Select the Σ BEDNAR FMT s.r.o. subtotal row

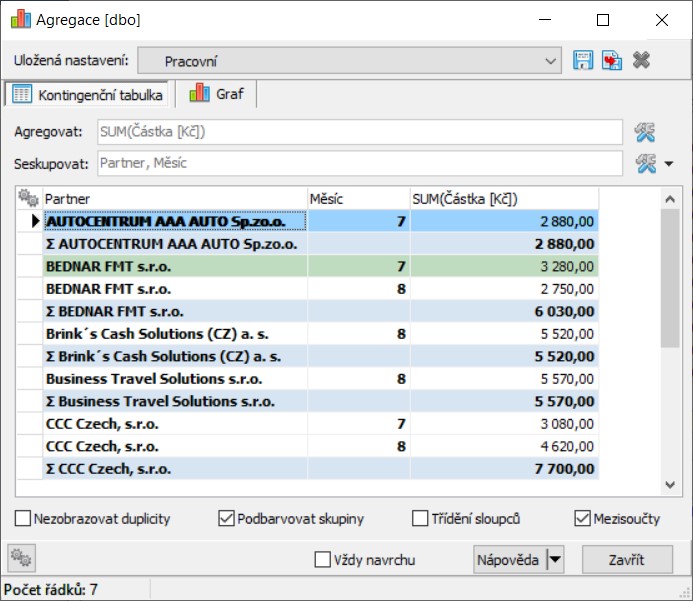[x=321, y=311]
